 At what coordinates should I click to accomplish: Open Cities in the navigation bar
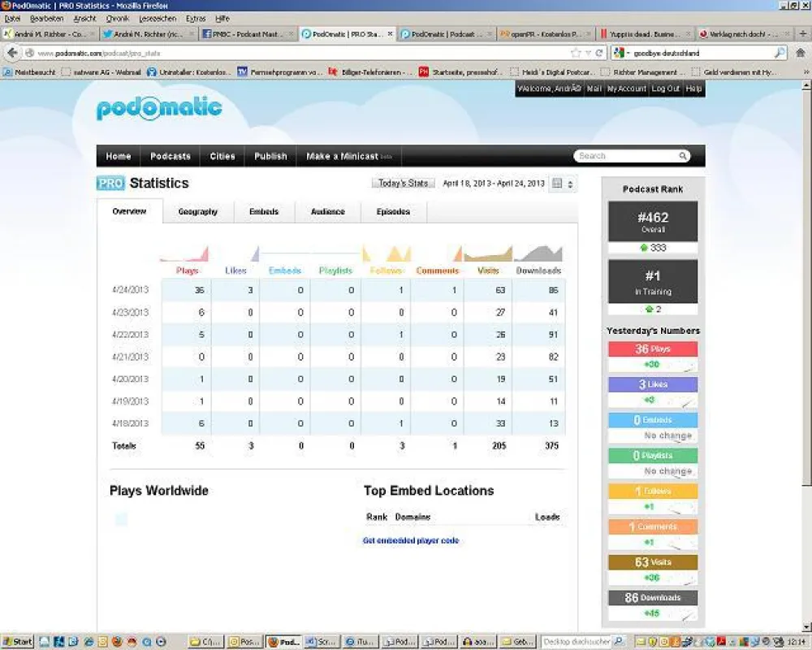coord(222,156)
